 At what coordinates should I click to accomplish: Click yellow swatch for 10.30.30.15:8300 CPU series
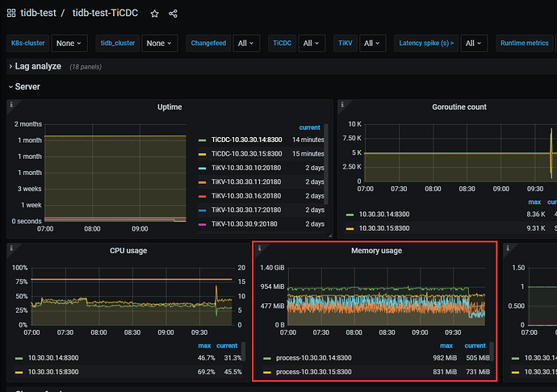coord(19,372)
